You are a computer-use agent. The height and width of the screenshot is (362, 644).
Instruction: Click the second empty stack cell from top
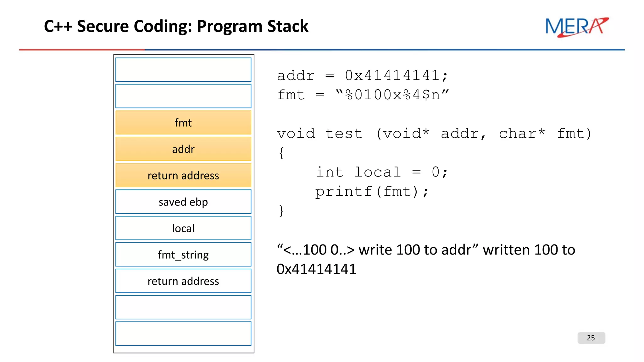(x=183, y=96)
